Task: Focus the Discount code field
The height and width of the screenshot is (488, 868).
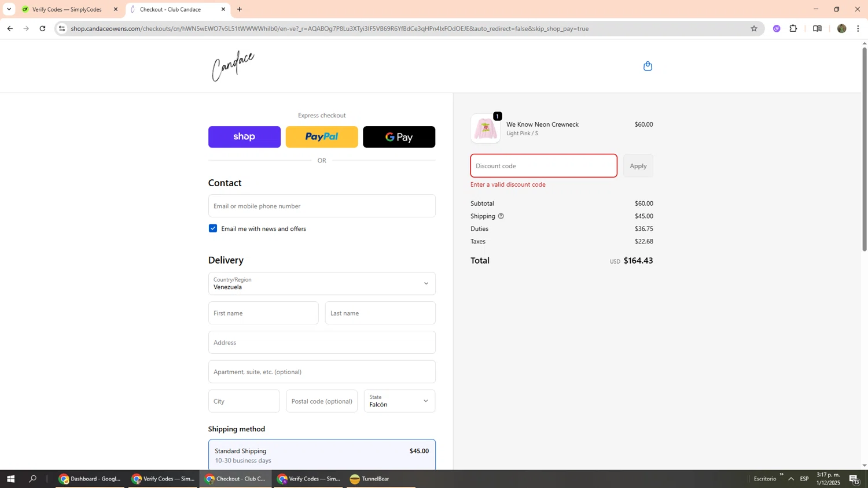Action: pyautogui.click(x=543, y=166)
